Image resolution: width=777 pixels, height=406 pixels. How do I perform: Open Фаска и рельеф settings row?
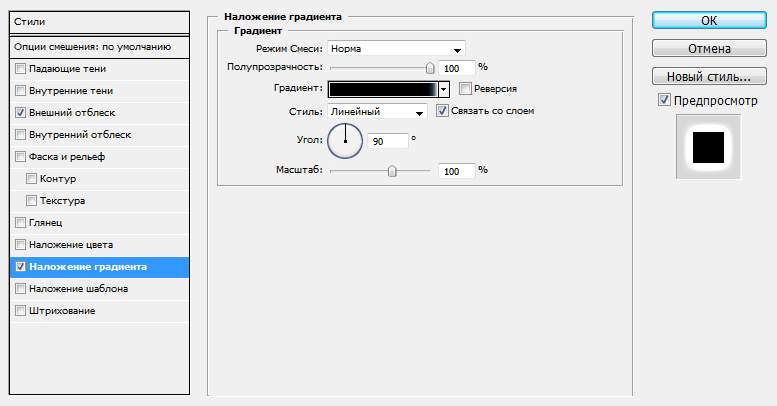point(99,157)
